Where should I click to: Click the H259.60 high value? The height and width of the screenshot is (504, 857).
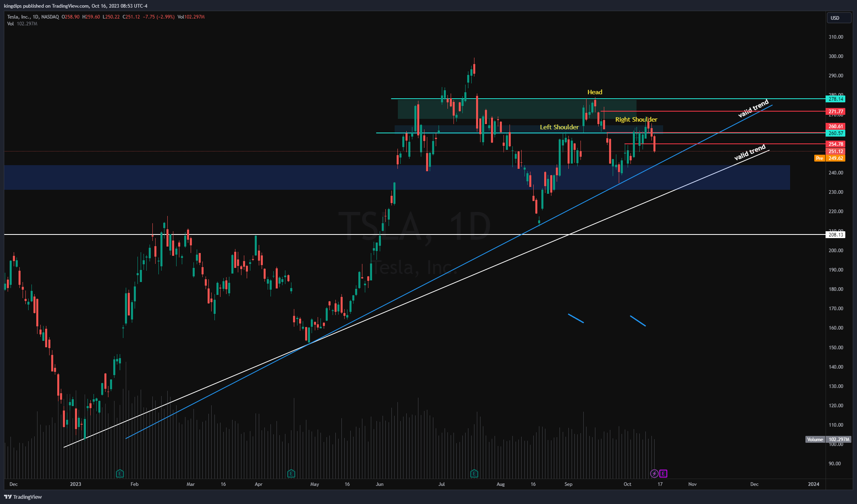91,17
